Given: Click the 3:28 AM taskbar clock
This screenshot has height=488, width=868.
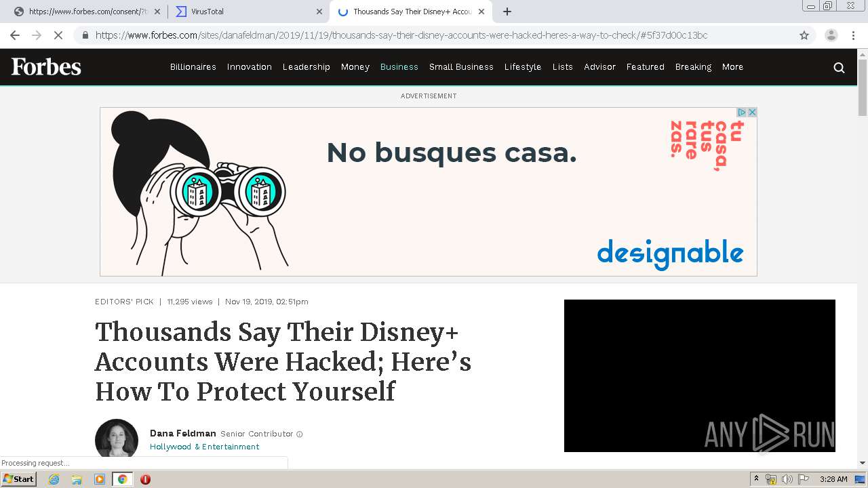Looking at the screenshot, I should (833, 479).
